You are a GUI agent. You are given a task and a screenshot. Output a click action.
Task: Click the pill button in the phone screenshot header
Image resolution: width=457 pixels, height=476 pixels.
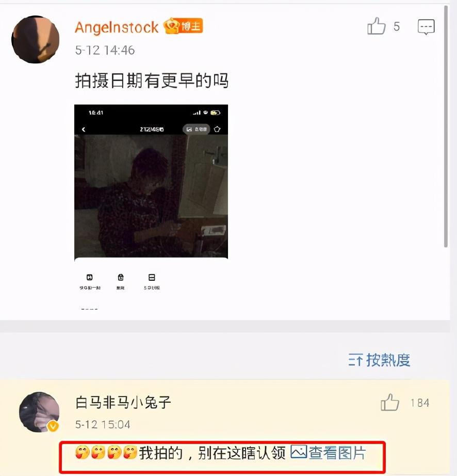196,129
